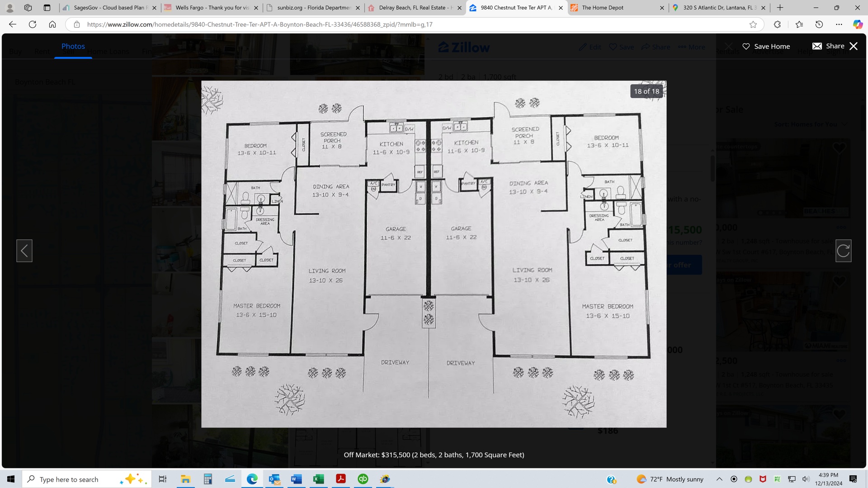
Task: Open browser extensions menu
Action: 777,24
